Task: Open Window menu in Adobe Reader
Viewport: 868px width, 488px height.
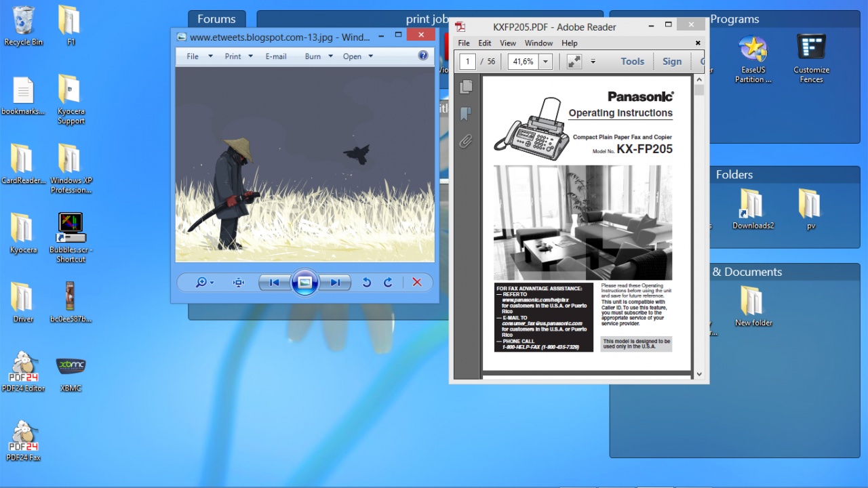Action: (x=538, y=43)
